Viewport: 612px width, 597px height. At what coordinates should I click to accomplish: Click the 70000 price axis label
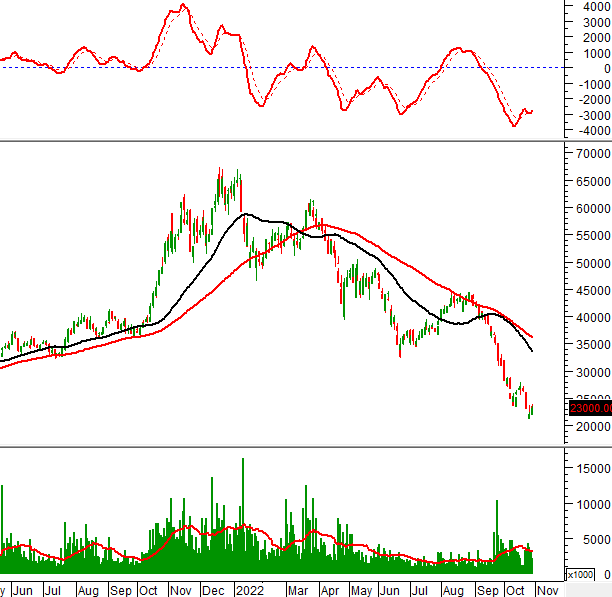594,155
